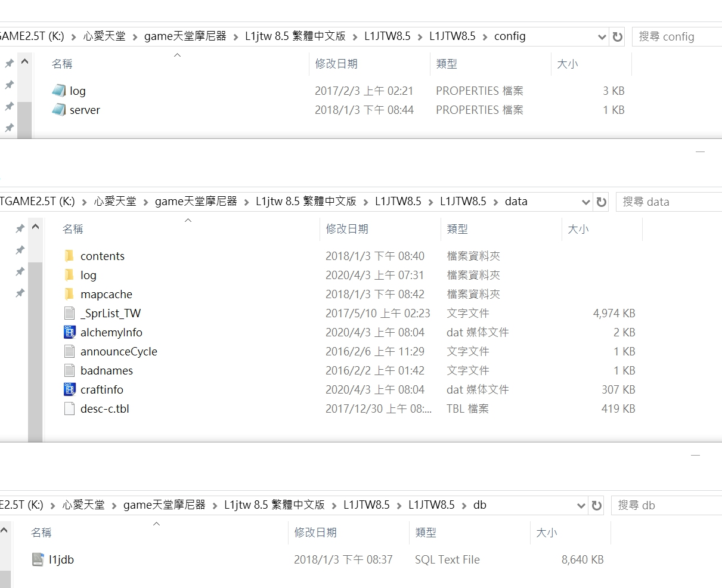Open the log properties file icon in config

(59, 91)
